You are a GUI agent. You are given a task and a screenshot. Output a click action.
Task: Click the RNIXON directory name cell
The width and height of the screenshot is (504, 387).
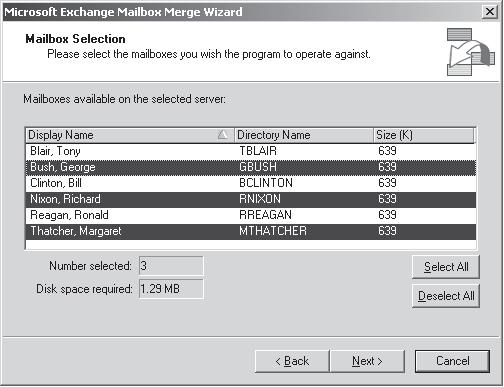pyautogui.click(x=260, y=199)
